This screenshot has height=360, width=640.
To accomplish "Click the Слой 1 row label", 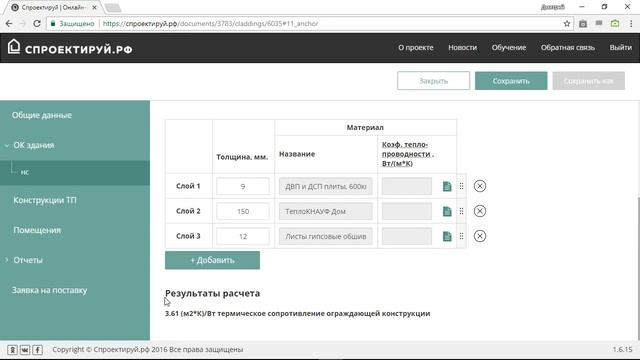I will click(188, 186).
